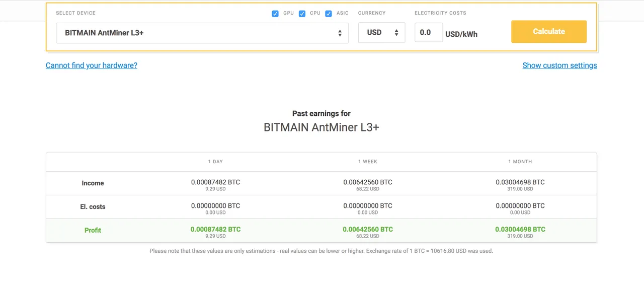Select the 1 MONTH column header
The image size is (644, 285).
coord(520,162)
